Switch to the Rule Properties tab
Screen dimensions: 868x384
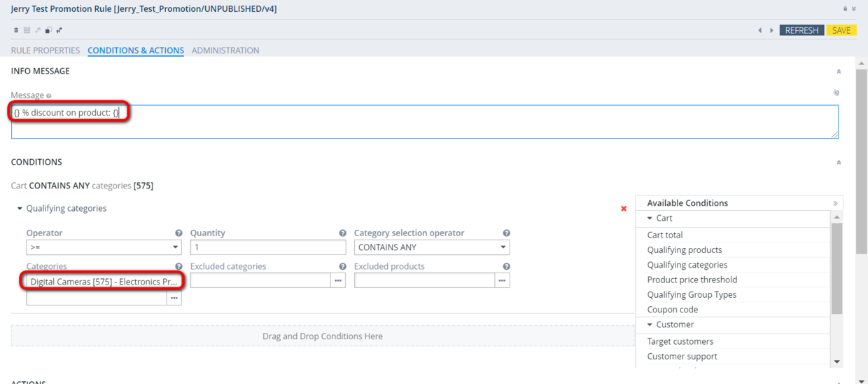click(x=45, y=50)
